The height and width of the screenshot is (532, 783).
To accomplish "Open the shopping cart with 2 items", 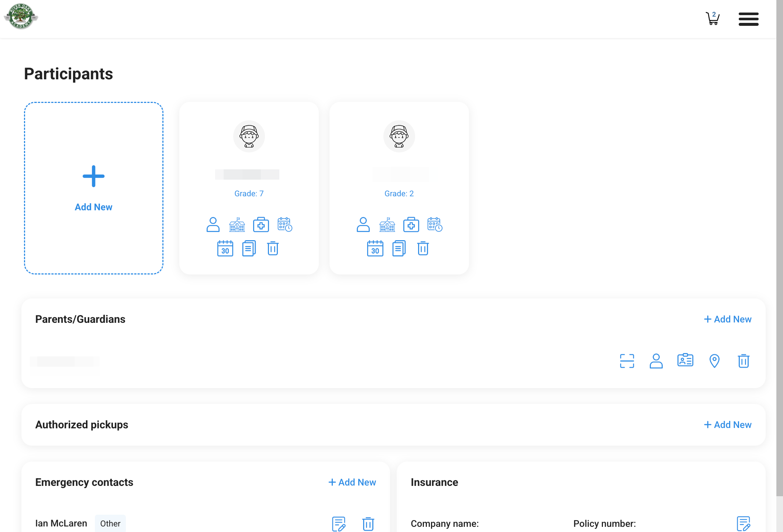I will pos(713,18).
